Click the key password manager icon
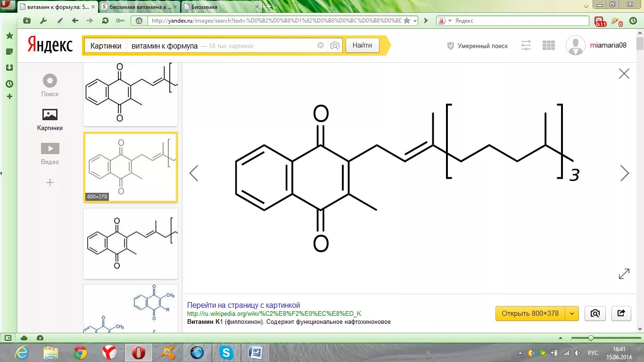 point(120,21)
